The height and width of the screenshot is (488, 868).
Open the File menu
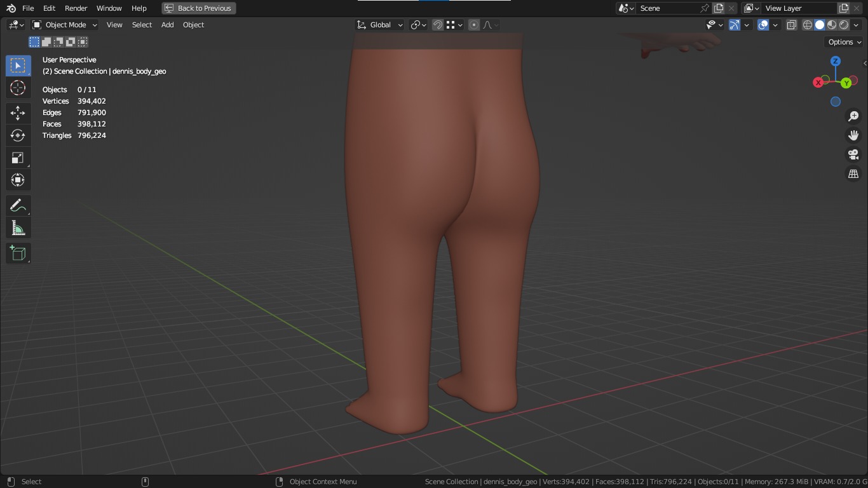tap(28, 8)
